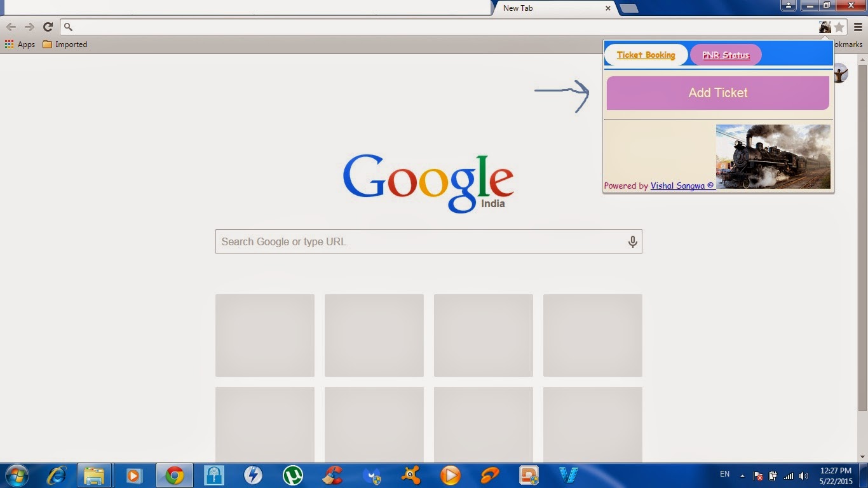Open the blue V application in taskbar
This screenshot has height=488, width=868.
pyautogui.click(x=569, y=475)
